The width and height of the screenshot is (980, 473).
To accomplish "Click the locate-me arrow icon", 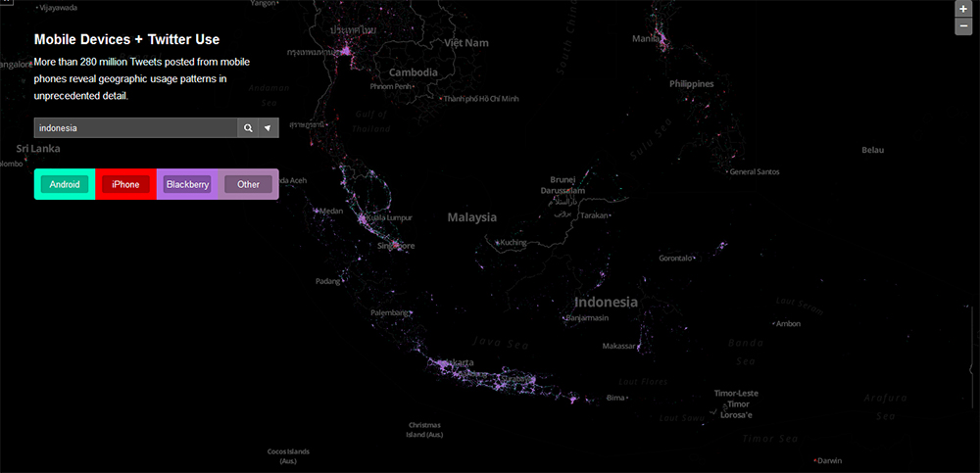I will pos(269,127).
